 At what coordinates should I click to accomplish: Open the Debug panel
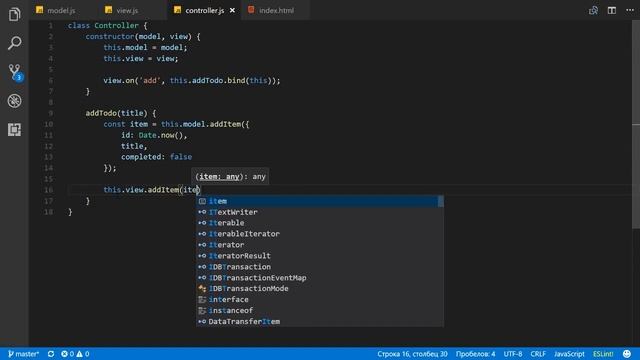tap(14, 101)
